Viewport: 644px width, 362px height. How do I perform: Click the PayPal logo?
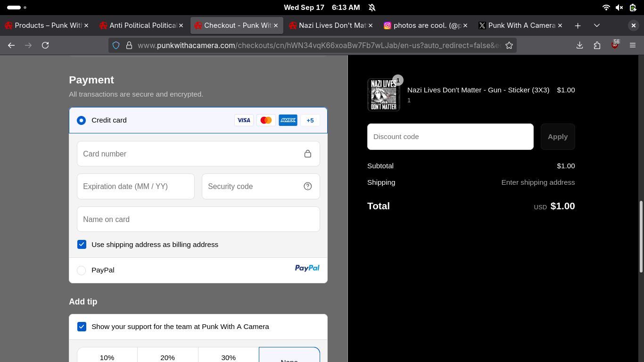(307, 268)
